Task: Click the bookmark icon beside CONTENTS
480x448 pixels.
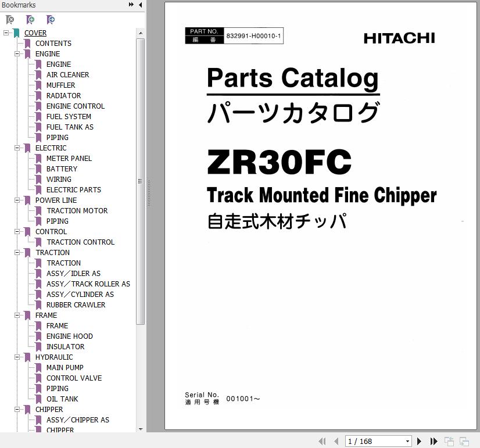Action: point(27,44)
